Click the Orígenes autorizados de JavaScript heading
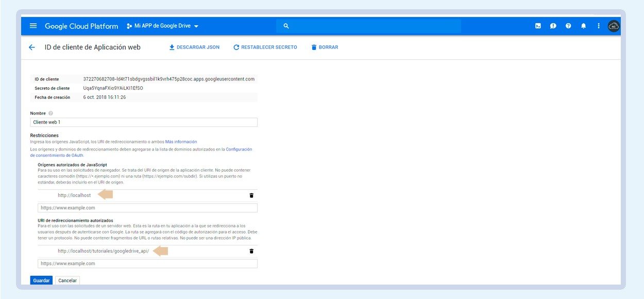 coord(72,164)
